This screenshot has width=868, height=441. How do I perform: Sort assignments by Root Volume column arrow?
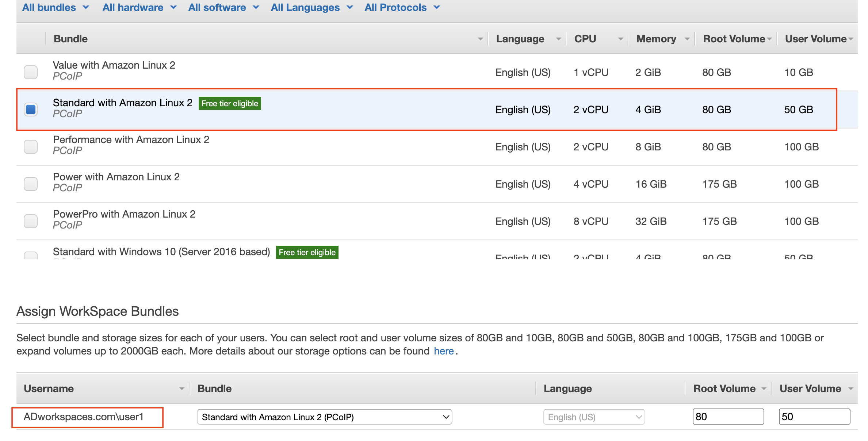(x=764, y=389)
